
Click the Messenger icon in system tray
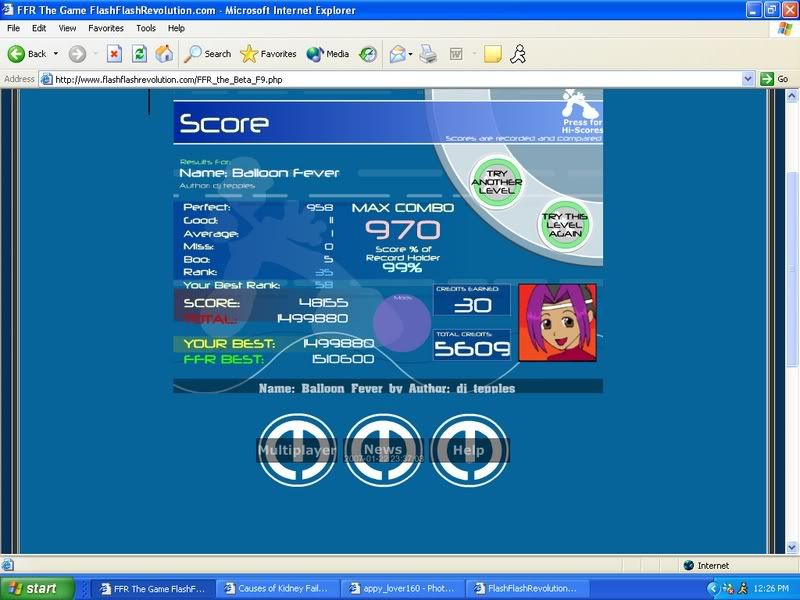coord(742,589)
